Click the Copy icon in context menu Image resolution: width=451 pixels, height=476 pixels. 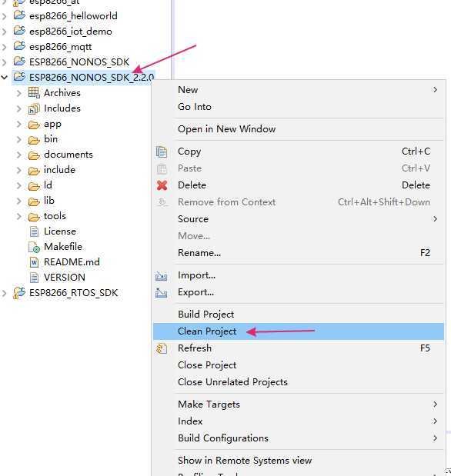[x=162, y=151]
